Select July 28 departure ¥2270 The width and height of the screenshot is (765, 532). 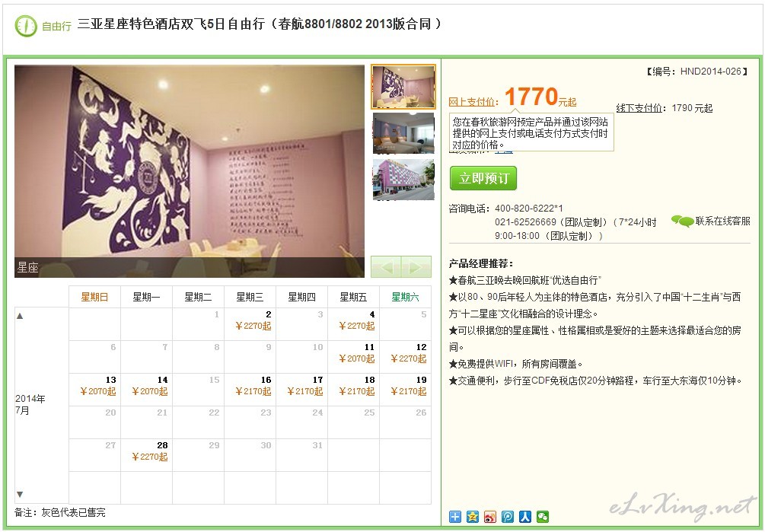point(146,454)
